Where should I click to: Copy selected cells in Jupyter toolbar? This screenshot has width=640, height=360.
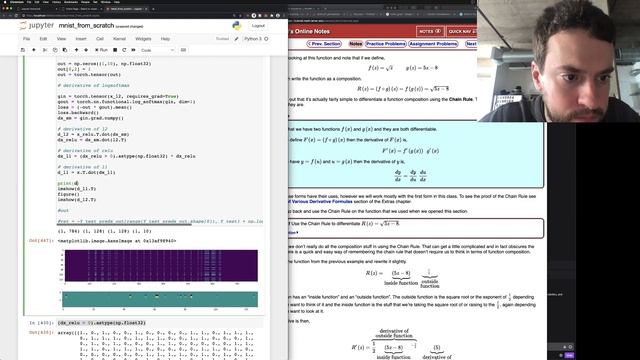click(x=55, y=50)
